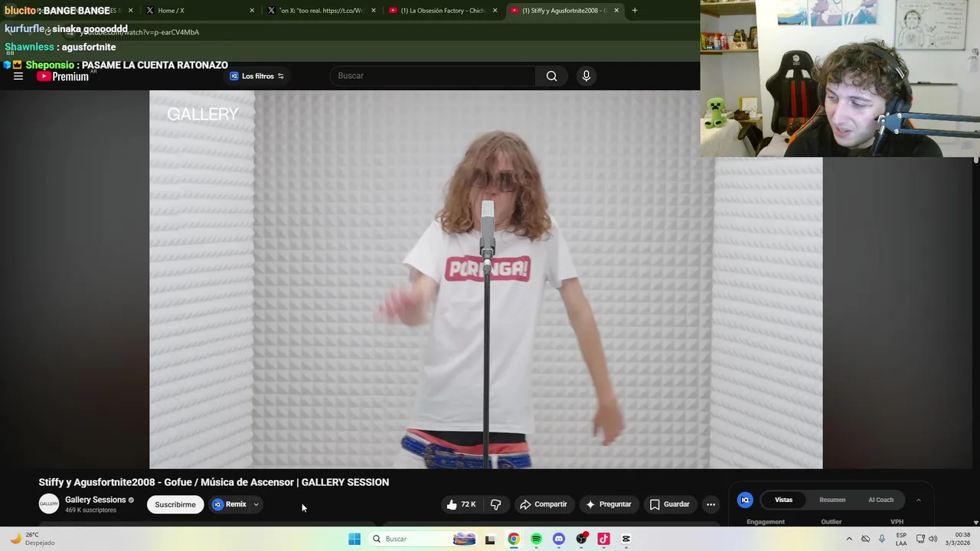Image resolution: width=980 pixels, height=551 pixels.
Task: Open the YouTube hamburger guide menu
Action: (x=18, y=76)
